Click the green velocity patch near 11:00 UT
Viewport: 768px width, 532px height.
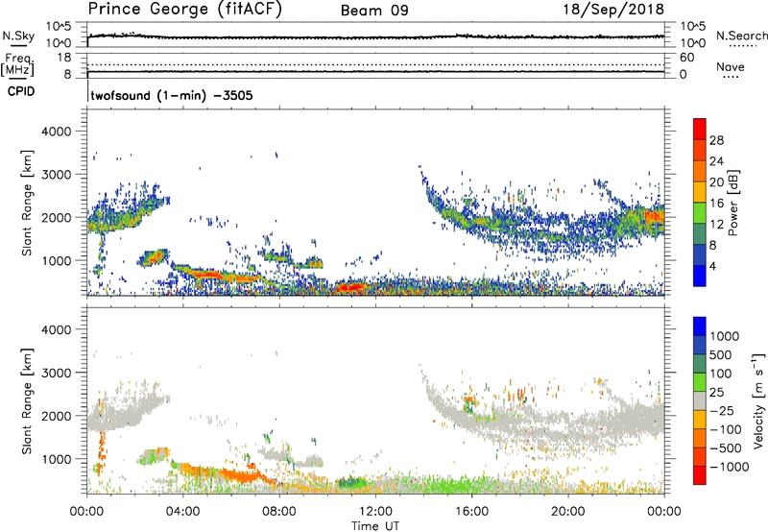pyautogui.click(x=352, y=483)
